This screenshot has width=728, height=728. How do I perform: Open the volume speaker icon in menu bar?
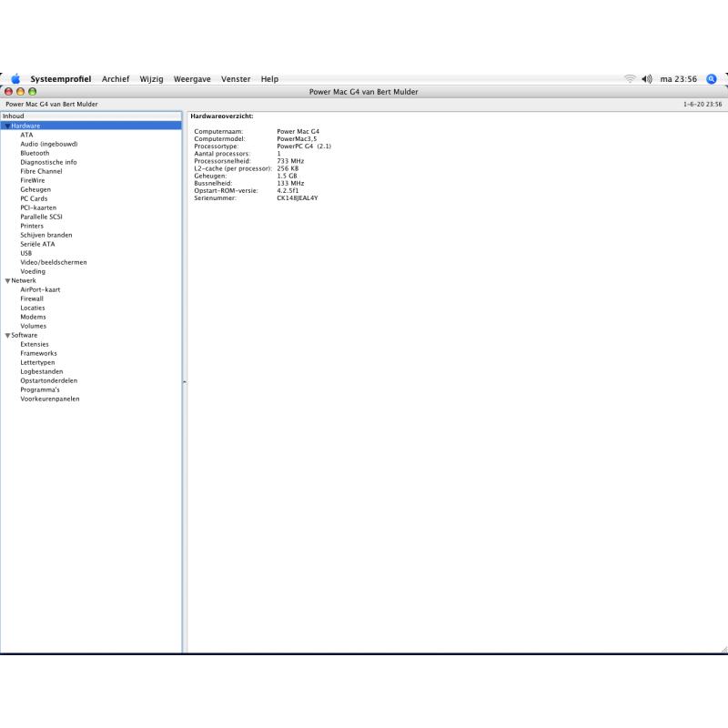(647, 79)
